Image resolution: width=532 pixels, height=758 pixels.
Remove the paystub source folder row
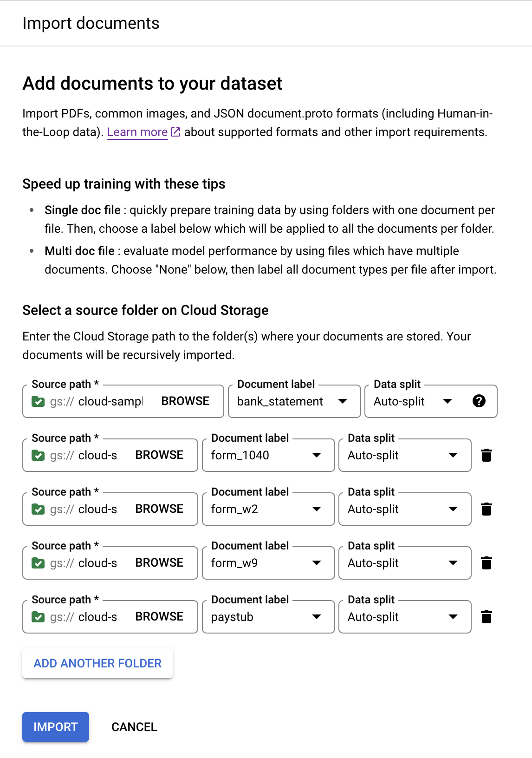487,617
